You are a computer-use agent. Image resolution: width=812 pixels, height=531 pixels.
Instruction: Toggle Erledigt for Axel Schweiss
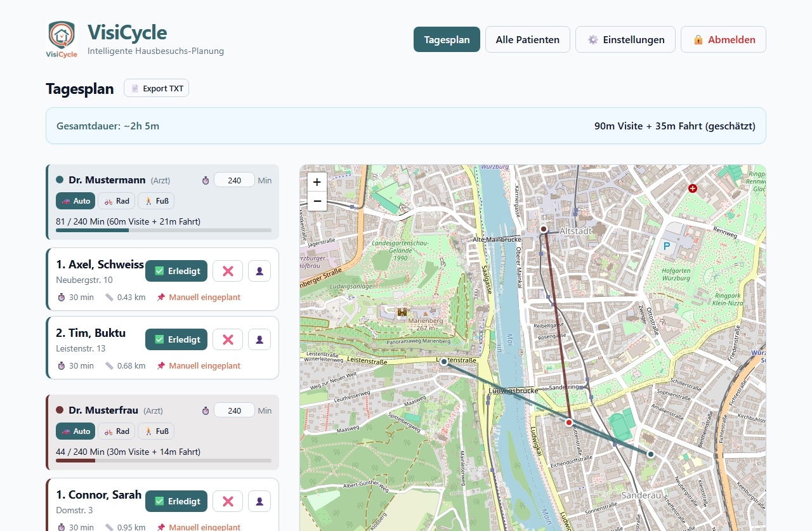pos(177,271)
